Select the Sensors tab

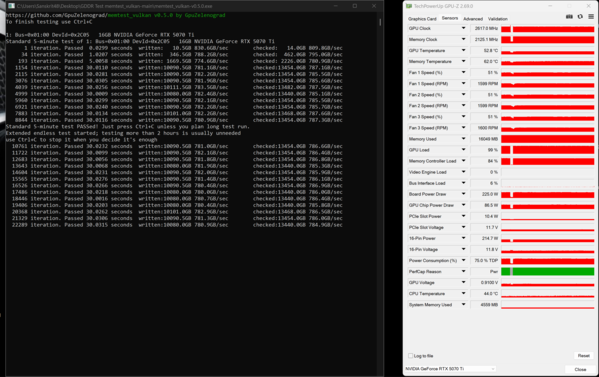click(450, 18)
